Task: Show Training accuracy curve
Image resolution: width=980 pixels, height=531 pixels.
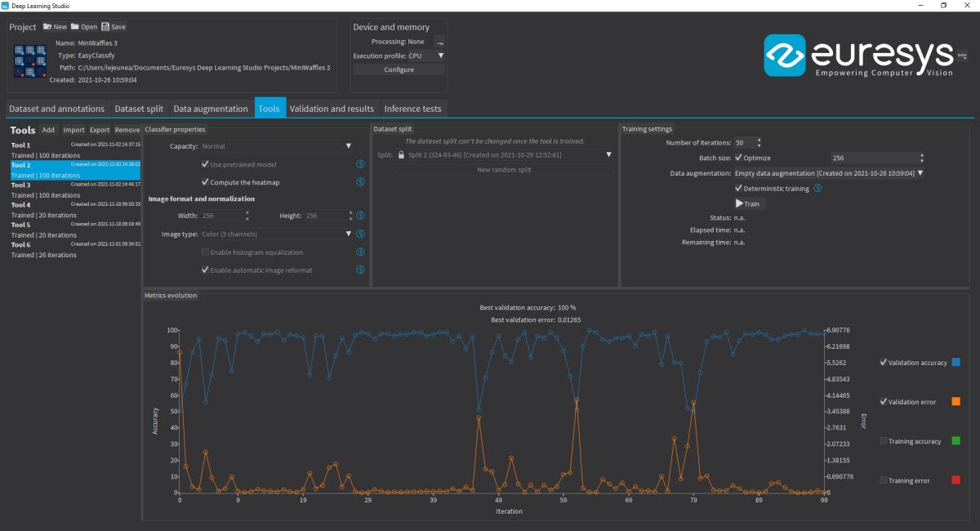Action: (x=884, y=441)
